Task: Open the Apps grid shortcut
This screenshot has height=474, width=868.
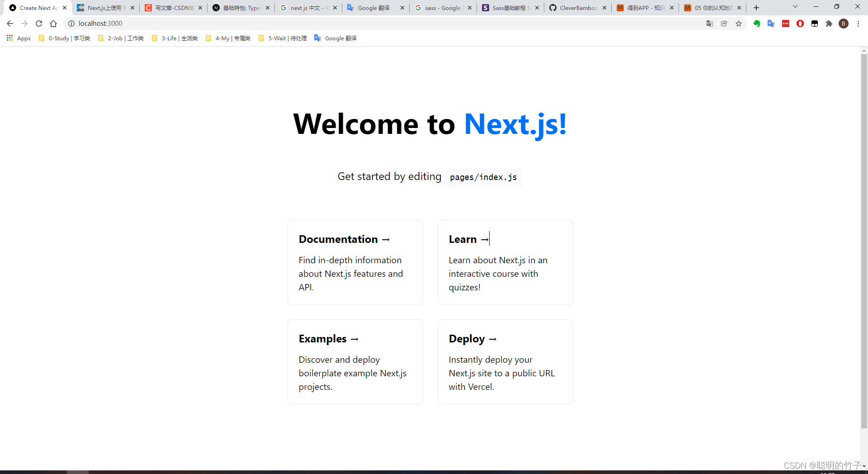Action: pos(19,38)
